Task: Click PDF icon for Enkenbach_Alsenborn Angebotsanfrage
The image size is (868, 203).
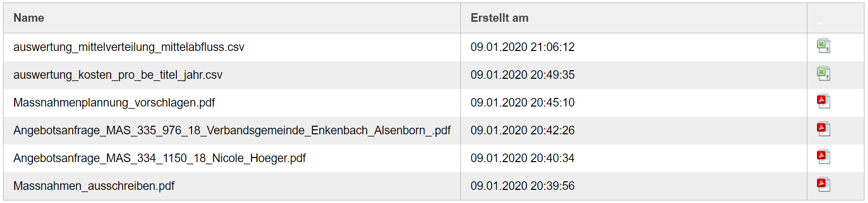Action: 824,129
